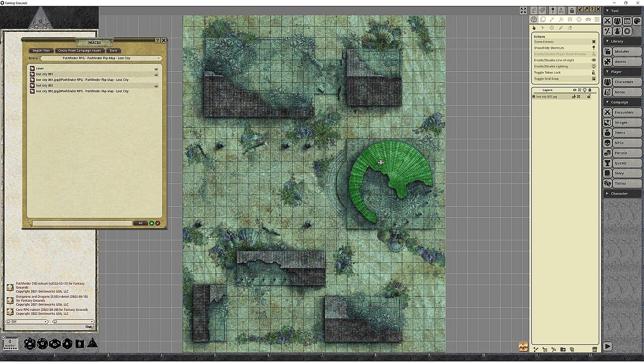Click the NPCs skull icon
The height and width of the screenshot is (362, 644).
(x=608, y=143)
